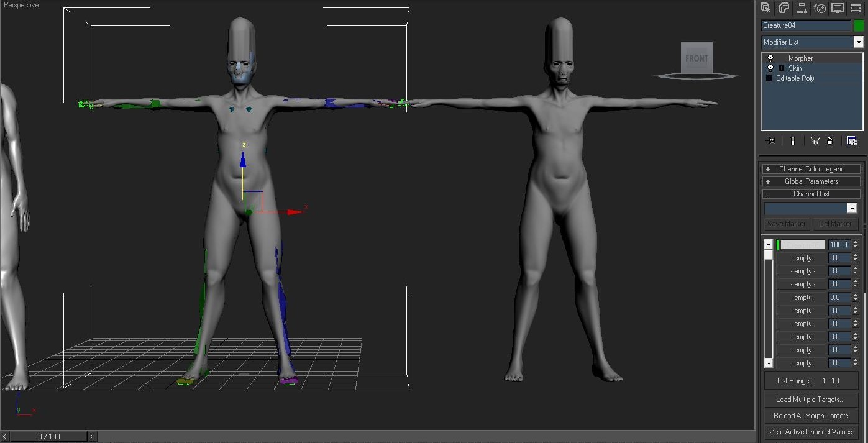This screenshot has height=443, width=868.
Task: Click green indicator of first channel
Action: click(x=777, y=245)
